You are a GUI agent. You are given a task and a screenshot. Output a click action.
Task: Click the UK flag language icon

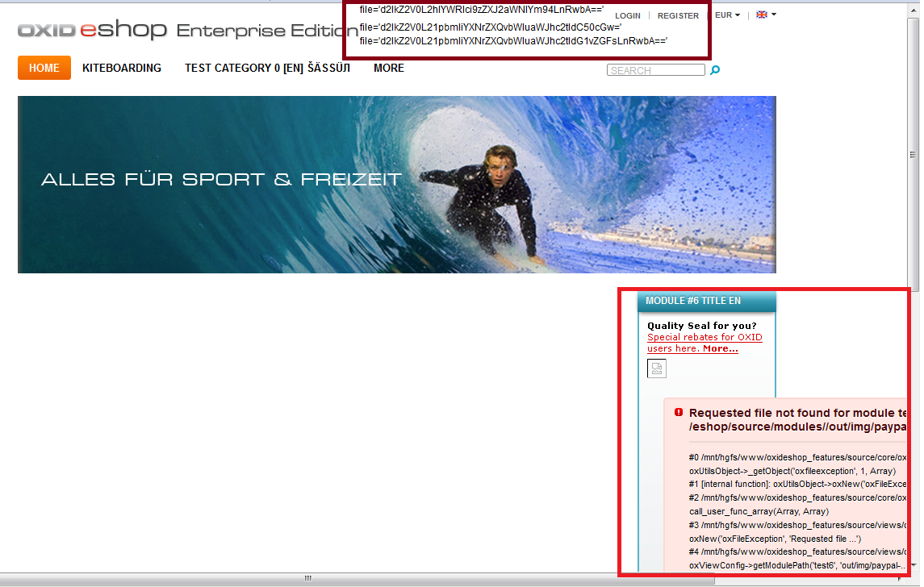761,15
